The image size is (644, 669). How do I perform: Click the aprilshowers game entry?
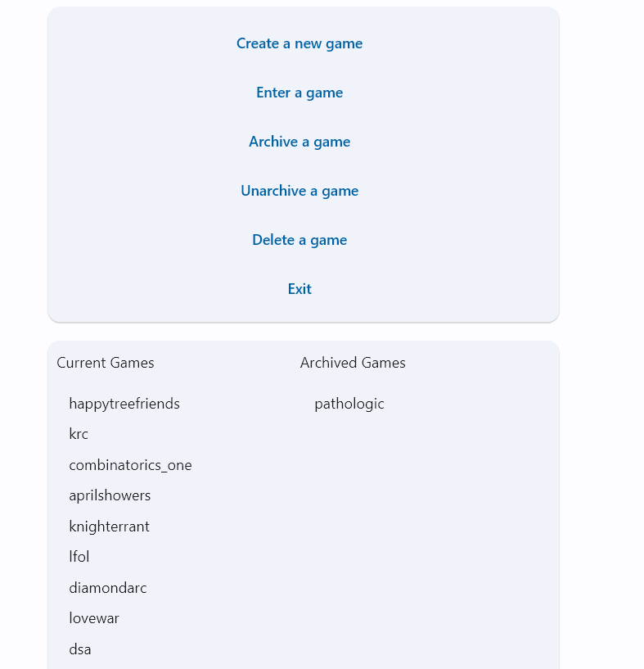pos(110,495)
